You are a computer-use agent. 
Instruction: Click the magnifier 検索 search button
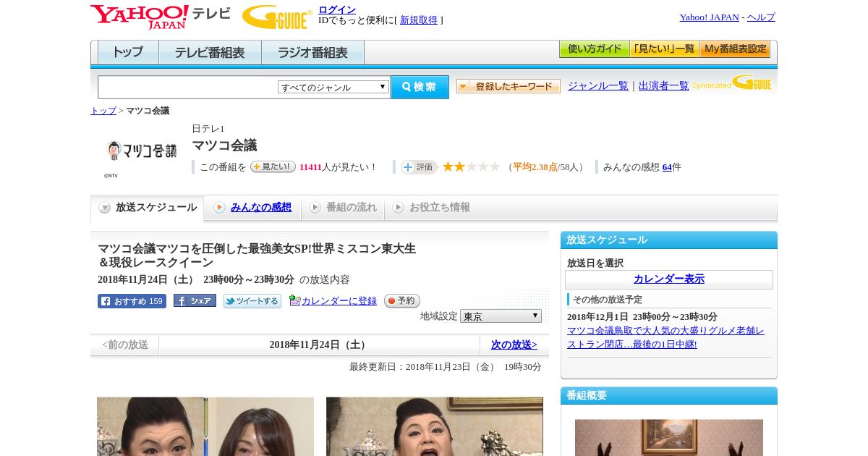[x=420, y=87]
